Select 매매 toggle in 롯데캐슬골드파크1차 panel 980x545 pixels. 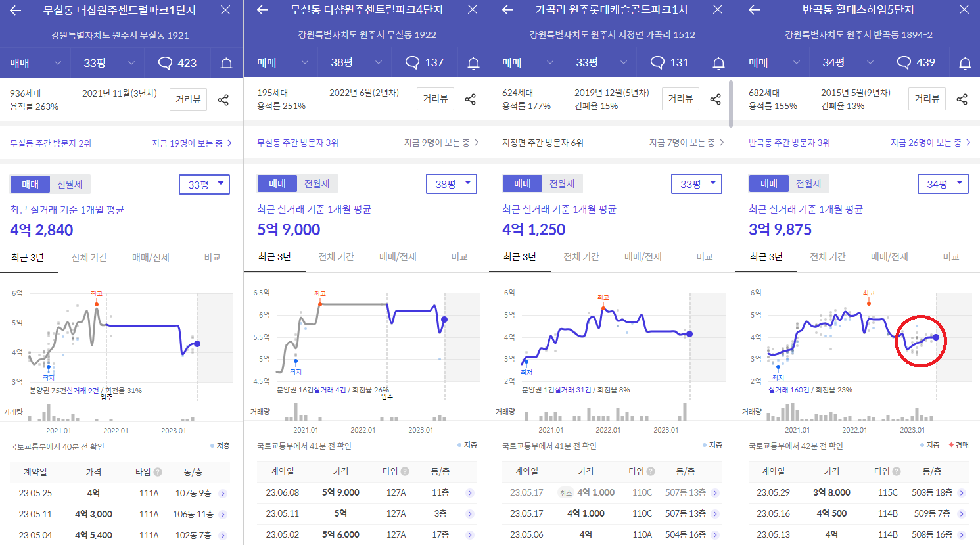(523, 184)
